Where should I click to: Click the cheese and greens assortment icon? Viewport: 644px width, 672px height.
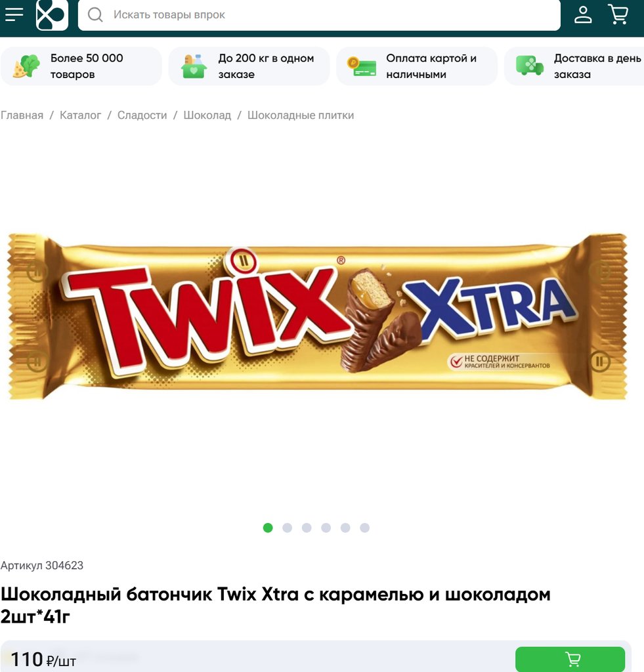[x=26, y=66]
